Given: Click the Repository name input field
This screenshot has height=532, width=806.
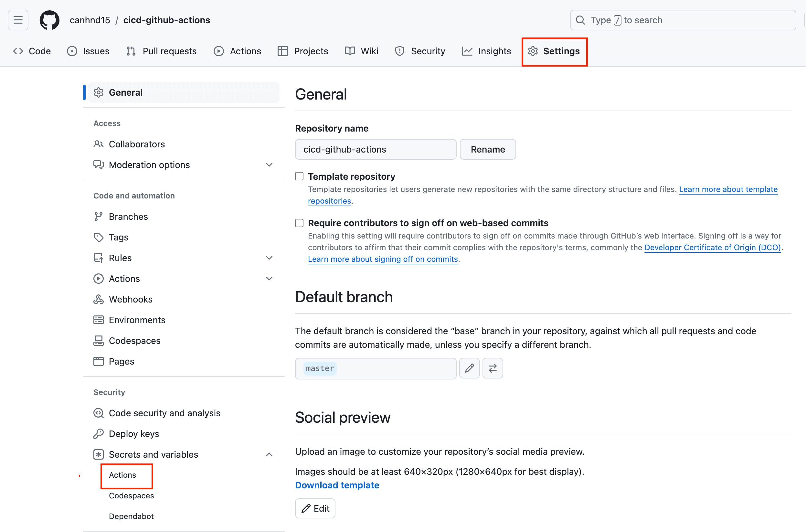Looking at the screenshot, I should [x=376, y=149].
